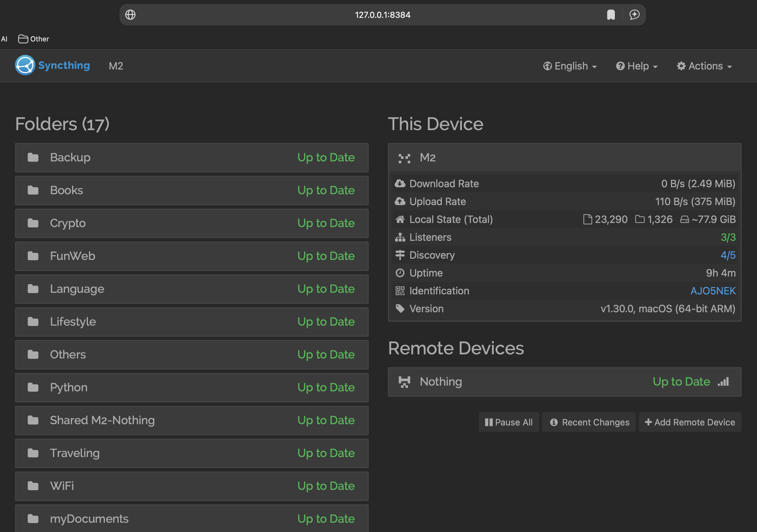The width and height of the screenshot is (757, 532).
Task: Click the globe icon in address bar
Action: (x=130, y=15)
